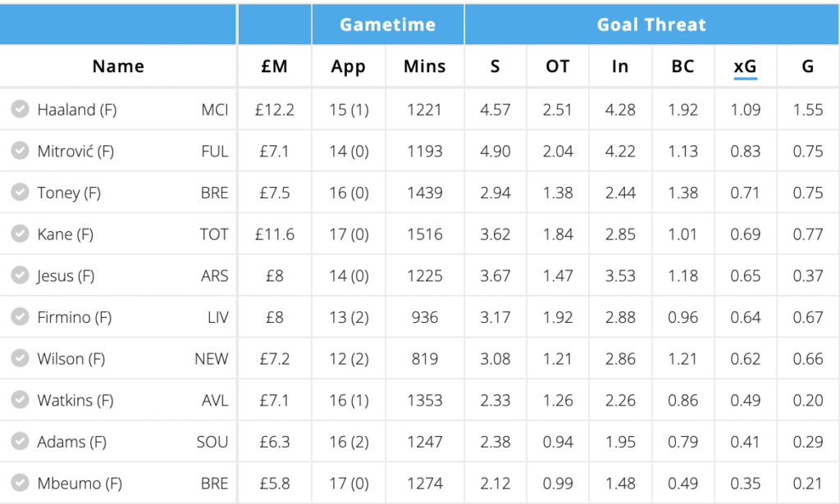The image size is (840, 504).
Task: Click the checkmark icon next to Wilson
Action: pos(20,358)
